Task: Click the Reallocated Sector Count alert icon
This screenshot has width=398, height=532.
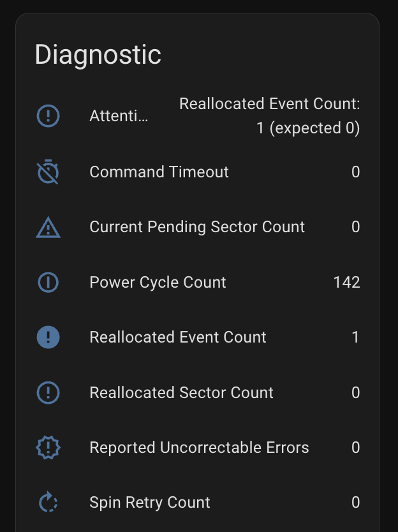Action: click(x=48, y=392)
